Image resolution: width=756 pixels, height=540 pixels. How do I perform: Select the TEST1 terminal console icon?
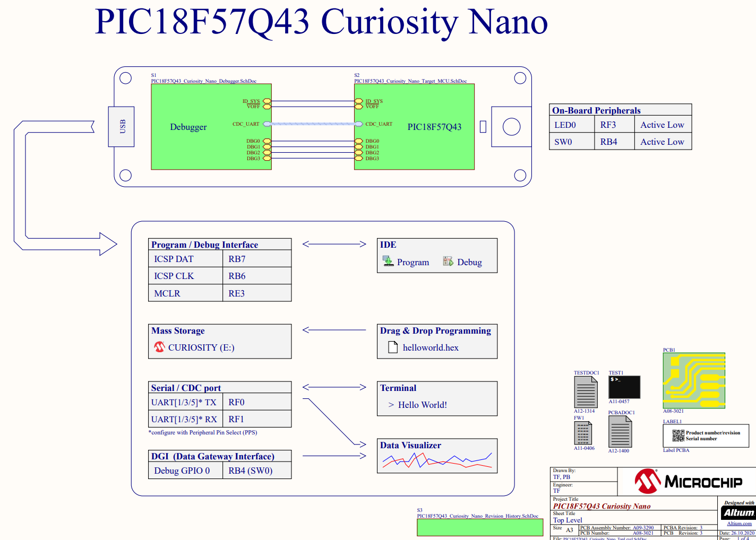coord(624,387)
